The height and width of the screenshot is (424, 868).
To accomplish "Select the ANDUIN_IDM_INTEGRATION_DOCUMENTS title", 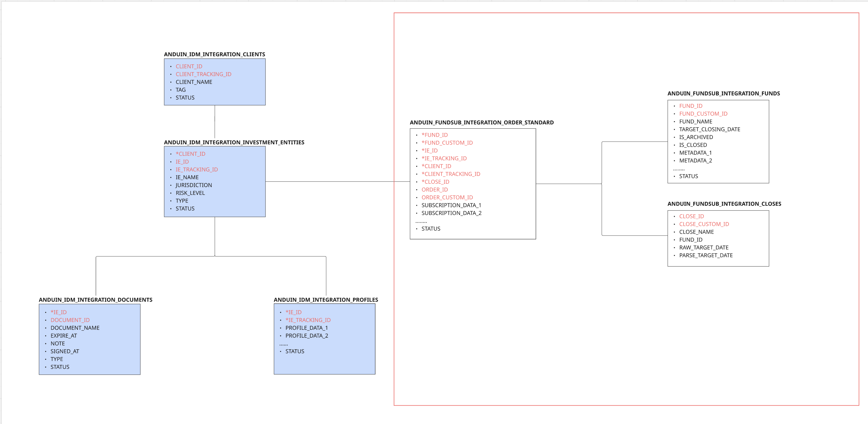I will coord(95,299).
